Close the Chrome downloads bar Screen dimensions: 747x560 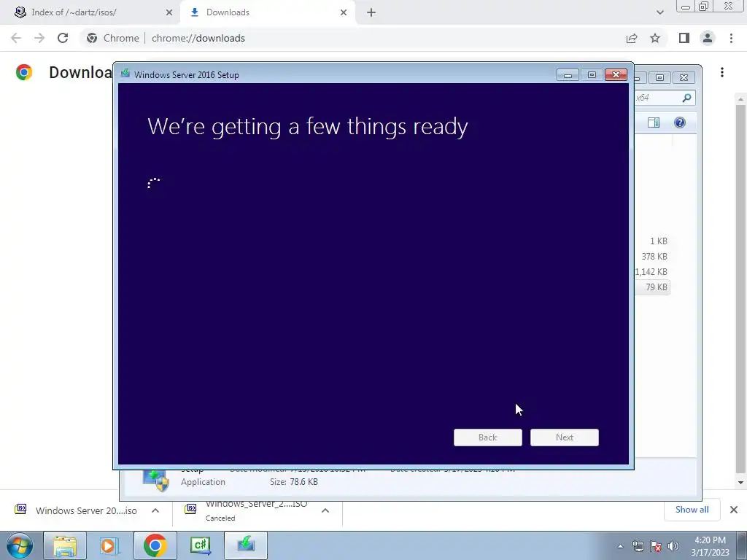(734, 510)
